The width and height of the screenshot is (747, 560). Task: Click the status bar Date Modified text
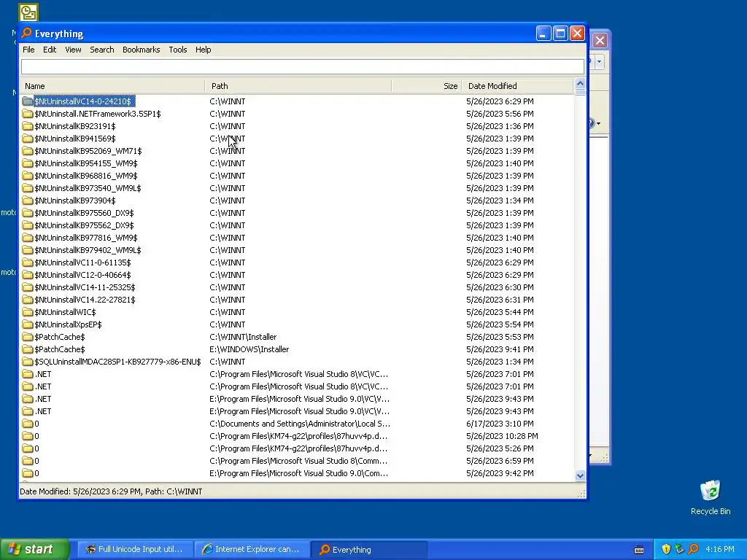(111, 491)
